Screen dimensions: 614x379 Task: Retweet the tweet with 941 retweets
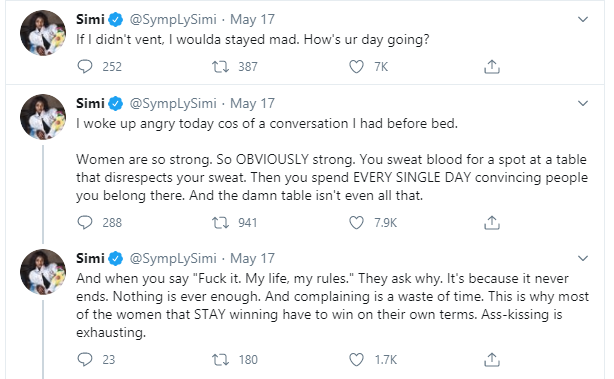pyautogui.click(x=220, y=223)
